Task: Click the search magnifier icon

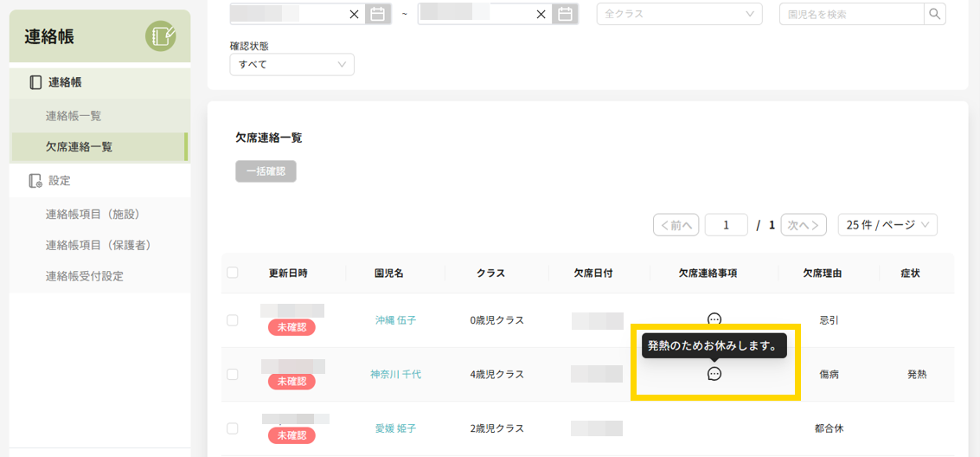Action: (x=934, y=14)
